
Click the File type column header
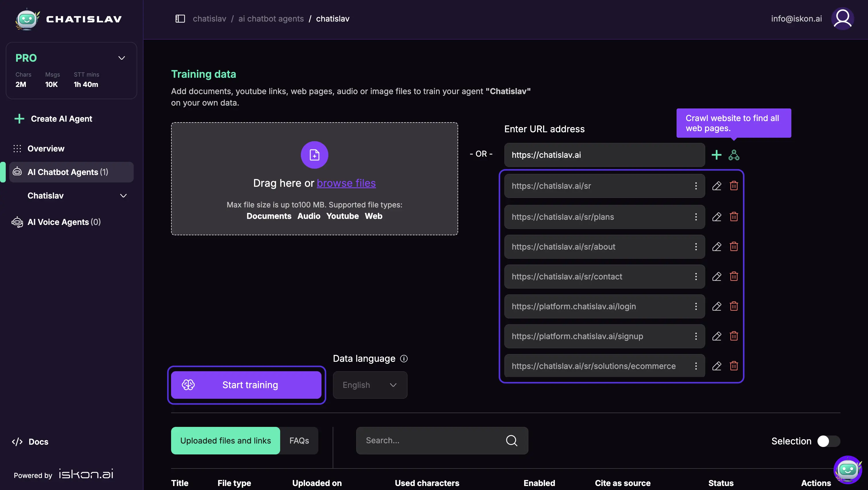[234, 483]
